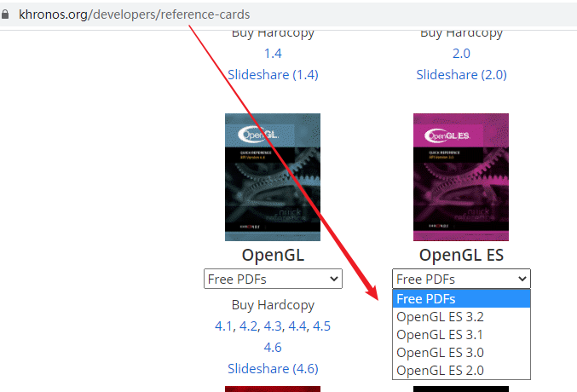
Task: Click the lock icon in address bar
Action: pyautogui.click(x=5, y=14)
